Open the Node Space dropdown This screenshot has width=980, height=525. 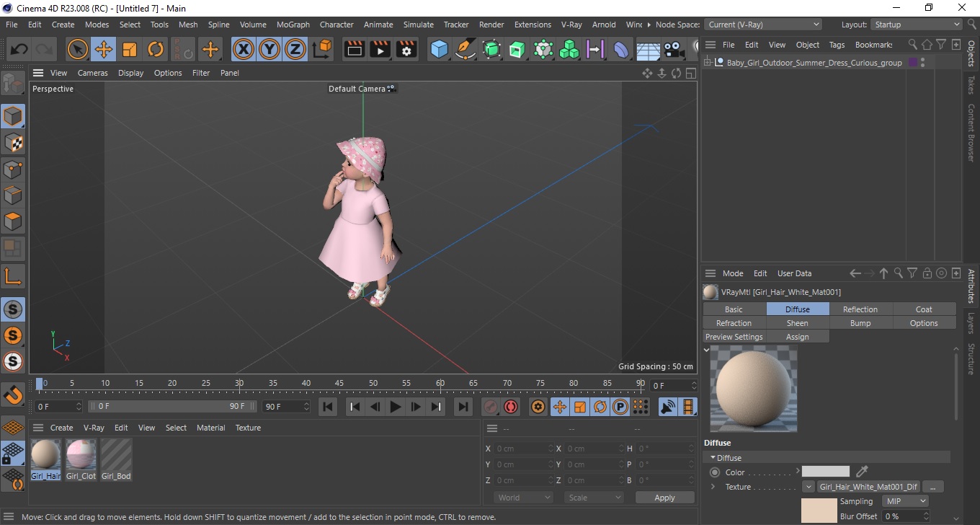[763, 25]
